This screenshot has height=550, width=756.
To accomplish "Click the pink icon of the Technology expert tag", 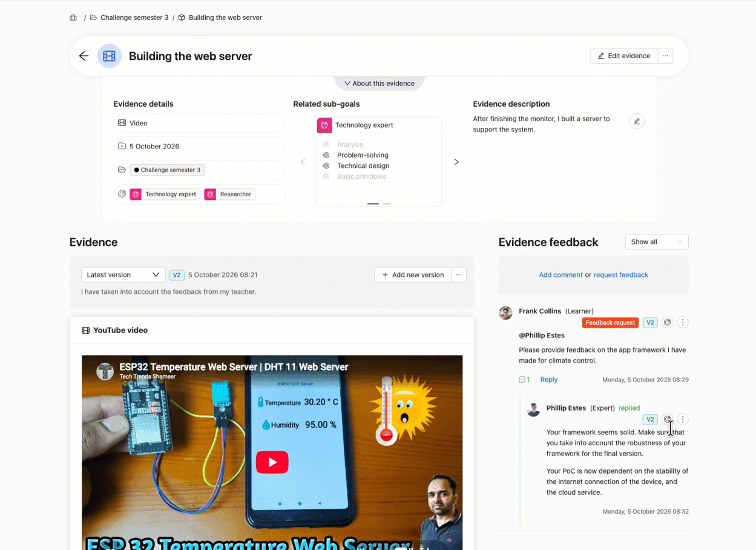I will point(136,194).
